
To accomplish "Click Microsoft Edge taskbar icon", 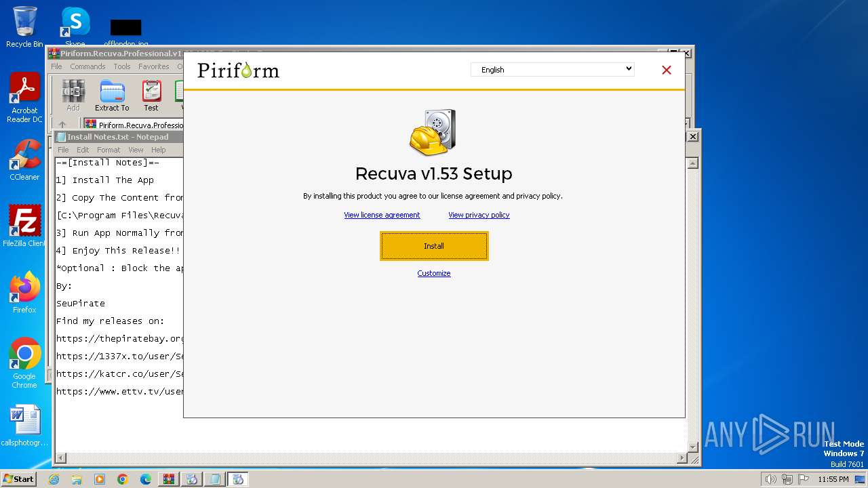I will [x=146, y=479].
